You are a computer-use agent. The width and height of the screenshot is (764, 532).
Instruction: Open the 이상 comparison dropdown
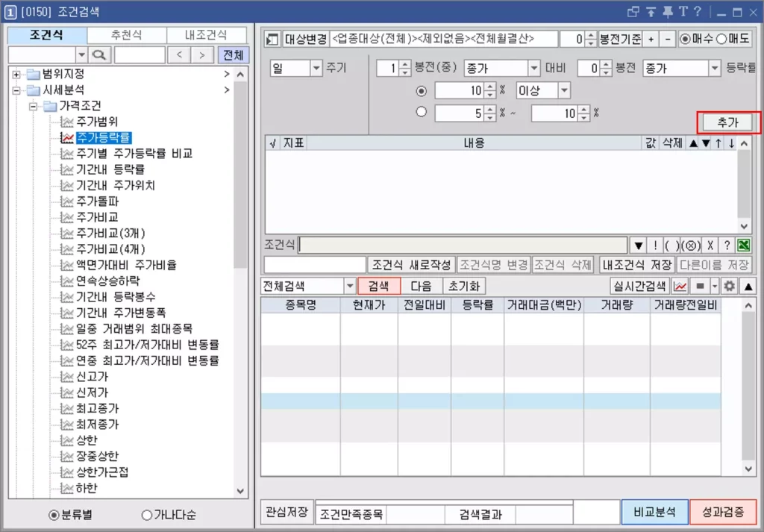(x=564, y=90)
